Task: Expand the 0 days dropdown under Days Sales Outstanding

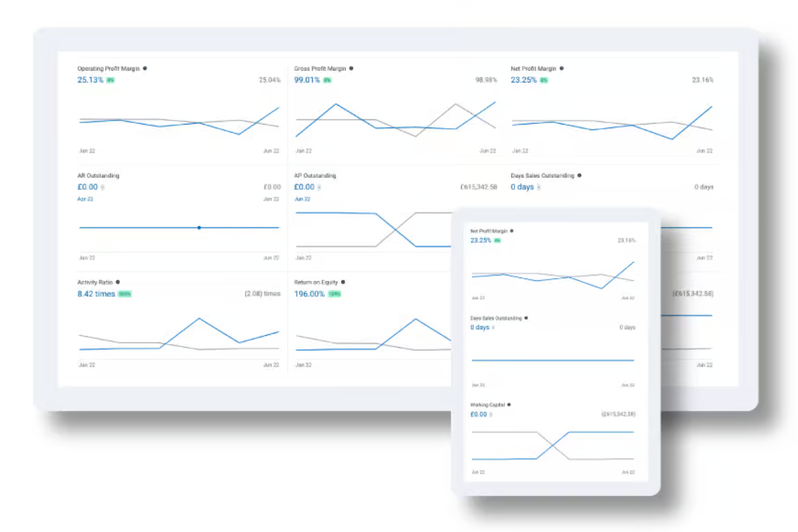Action: [x=540, y=187]
